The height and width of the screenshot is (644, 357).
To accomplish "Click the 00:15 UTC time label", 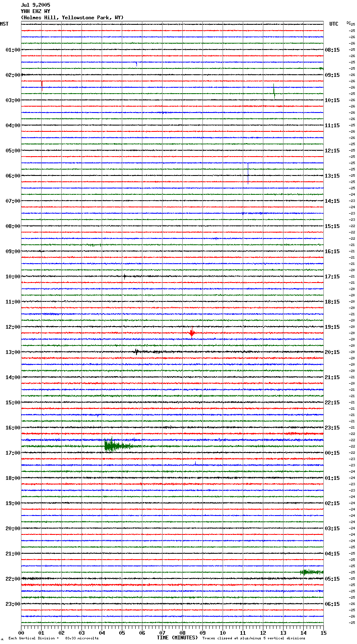I will (x=332, y=453).
